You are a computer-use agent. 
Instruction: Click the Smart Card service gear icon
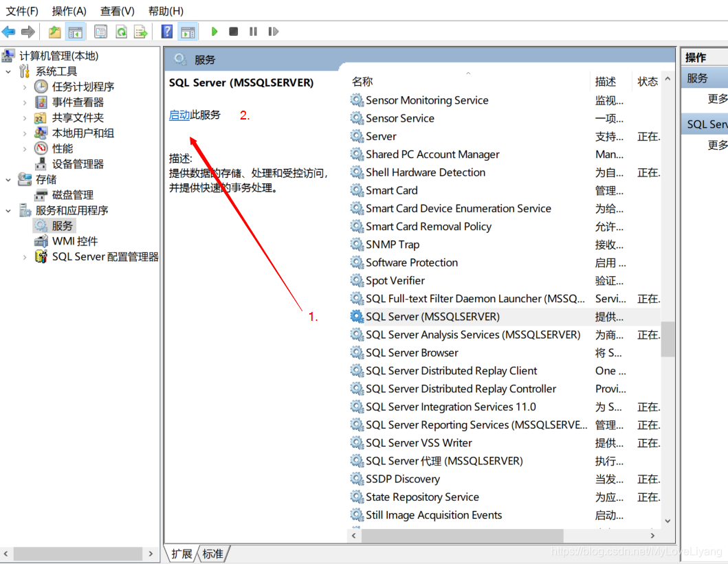(357, 190)
